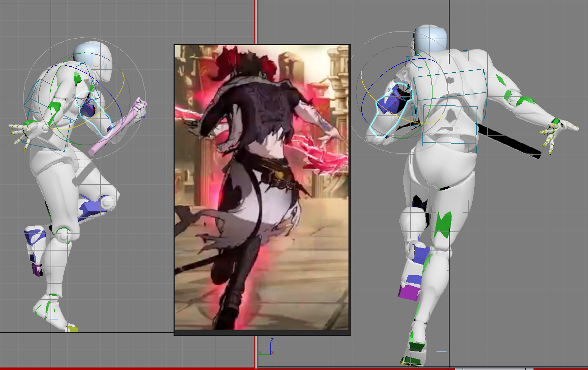Select blue calf box on right figure
588x370 pixels.
pos(421,254)
